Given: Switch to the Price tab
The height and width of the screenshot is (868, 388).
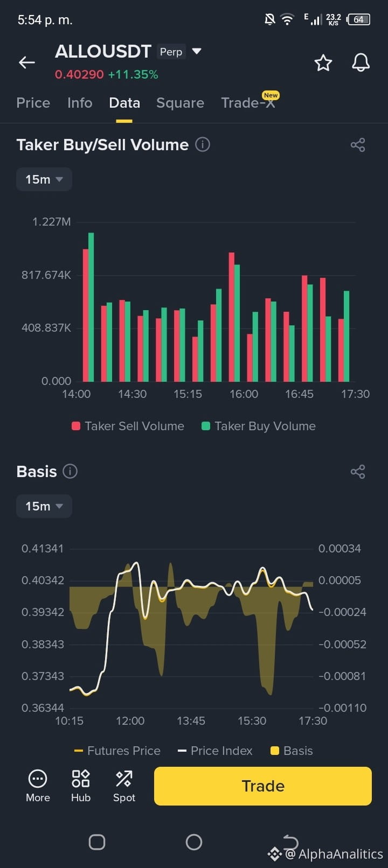Looking at the screenshot, I should 33,103.
